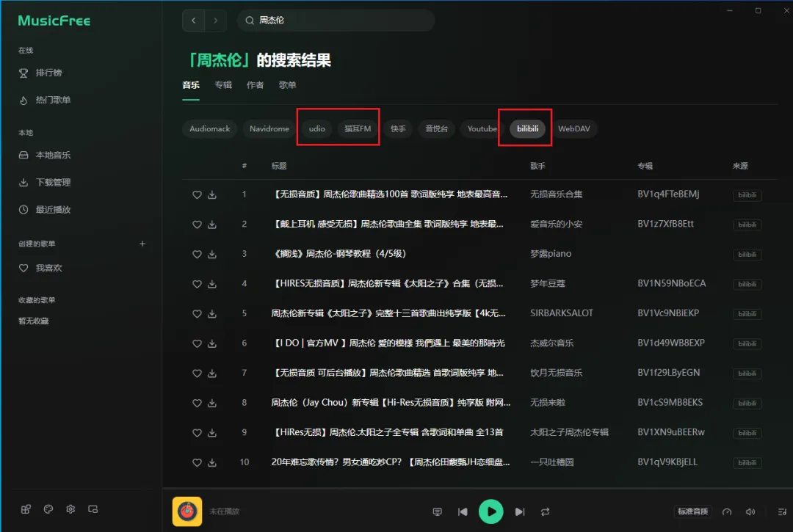Download song number 9 HiRes无损
Viewport: 793px width, 532px height.
[x=212, y=433]
